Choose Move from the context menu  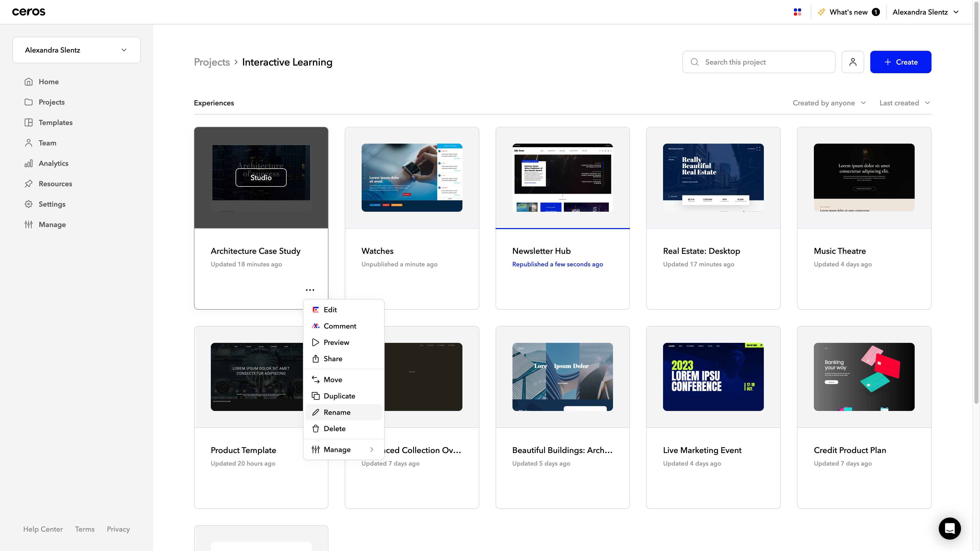tap(344, 380)
